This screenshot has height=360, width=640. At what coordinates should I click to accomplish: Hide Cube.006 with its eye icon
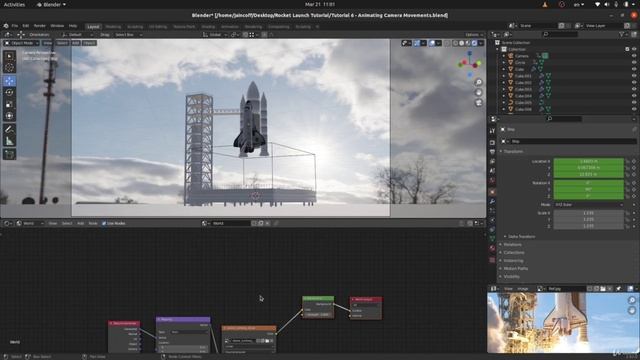(634, 109)
